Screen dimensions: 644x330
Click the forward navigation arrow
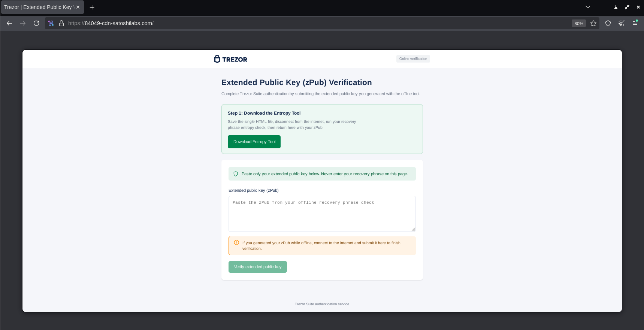23,23
